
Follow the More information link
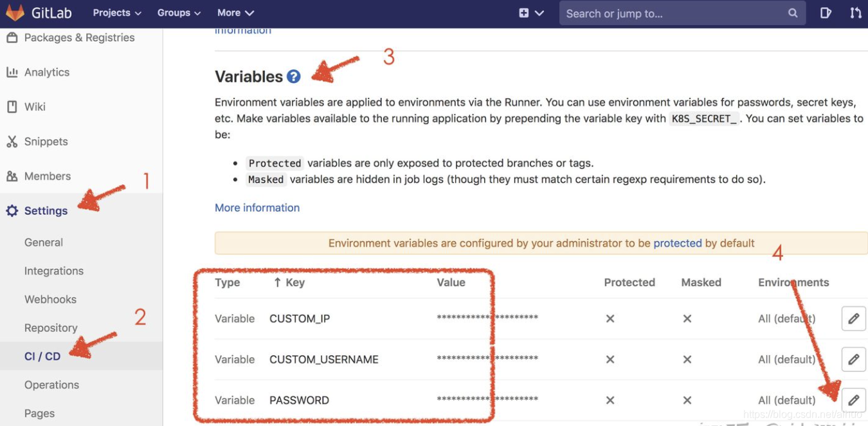[257, 208]
